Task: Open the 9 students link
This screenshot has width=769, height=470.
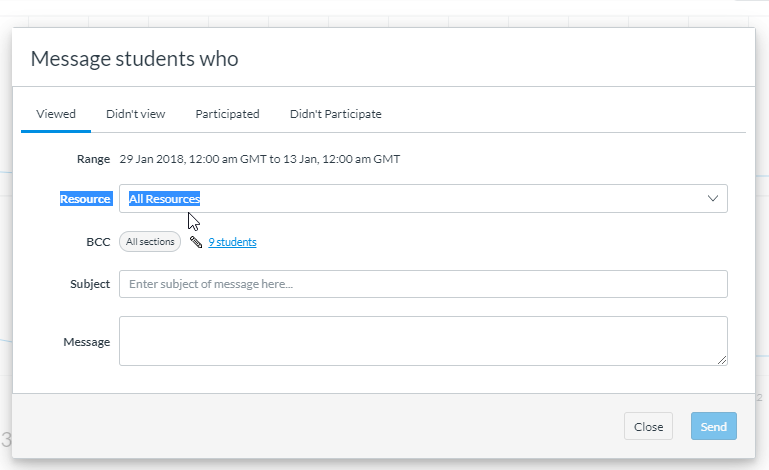Action: (x=232, y=242)
